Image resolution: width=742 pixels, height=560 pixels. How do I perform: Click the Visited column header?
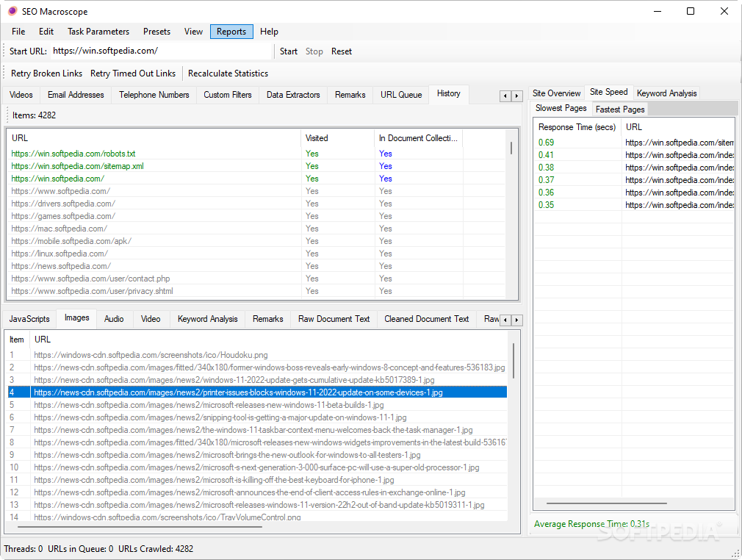point(337,138)
